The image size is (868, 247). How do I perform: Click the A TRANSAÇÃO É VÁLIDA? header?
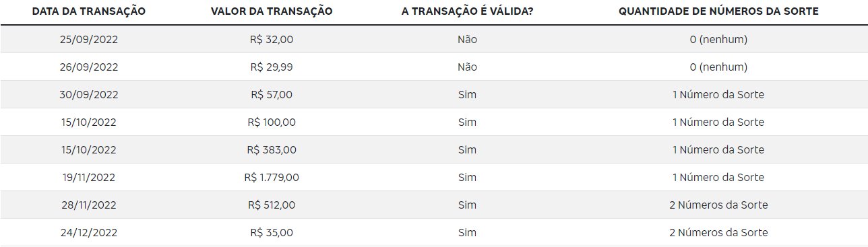pos(466,12)
